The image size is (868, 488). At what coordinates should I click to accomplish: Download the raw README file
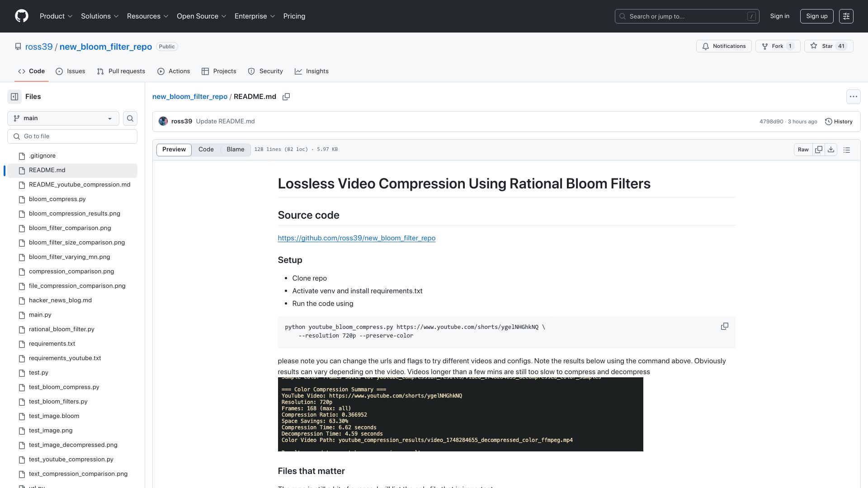(831, 150)
